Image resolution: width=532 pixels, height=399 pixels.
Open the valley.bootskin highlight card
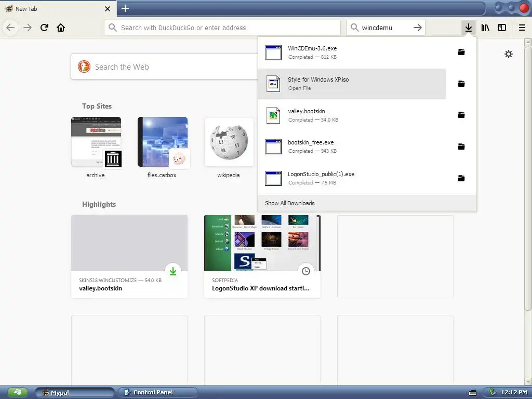(129, 257)
